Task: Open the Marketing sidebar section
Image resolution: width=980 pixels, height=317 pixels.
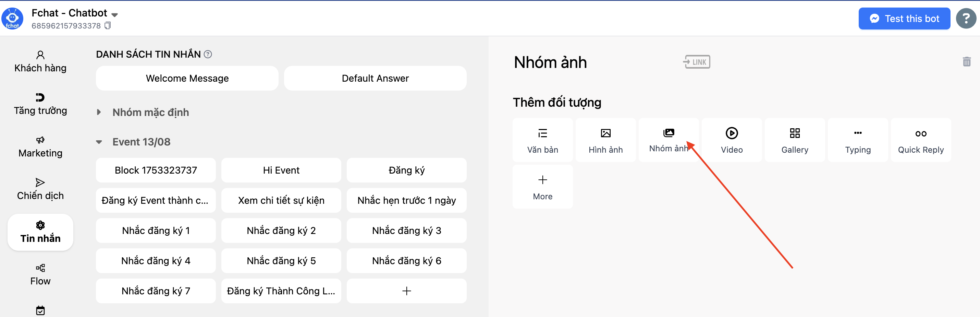Action: [x=40, y=146]
